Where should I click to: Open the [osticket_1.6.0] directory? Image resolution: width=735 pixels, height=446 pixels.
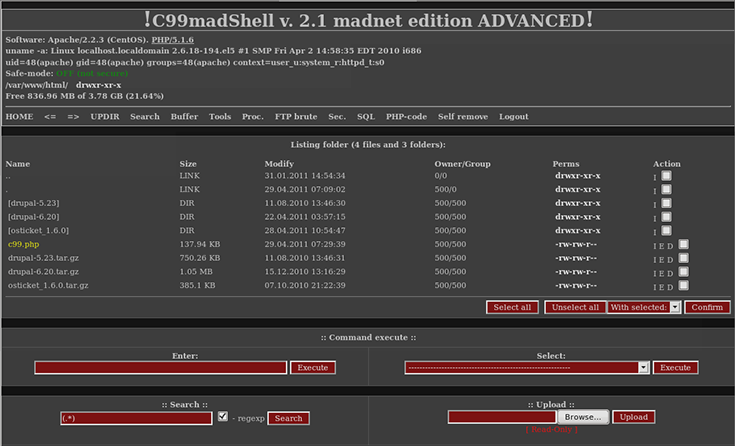[x=38, y=230]
